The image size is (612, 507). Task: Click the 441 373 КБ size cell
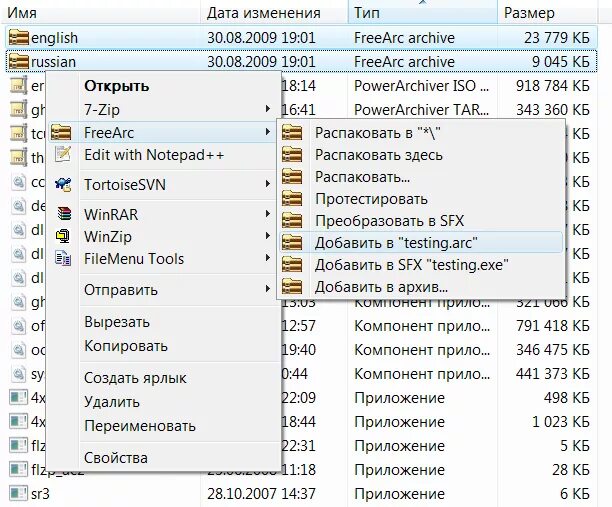pyautogui.click(x=552, y=374)
